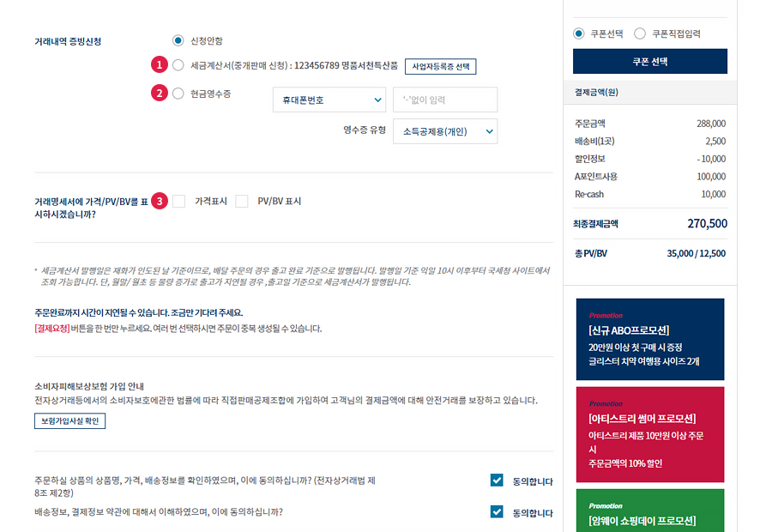Open the 아티스트리 썸머 프로모션 banner
772x532 pixels.
(650, 434)
